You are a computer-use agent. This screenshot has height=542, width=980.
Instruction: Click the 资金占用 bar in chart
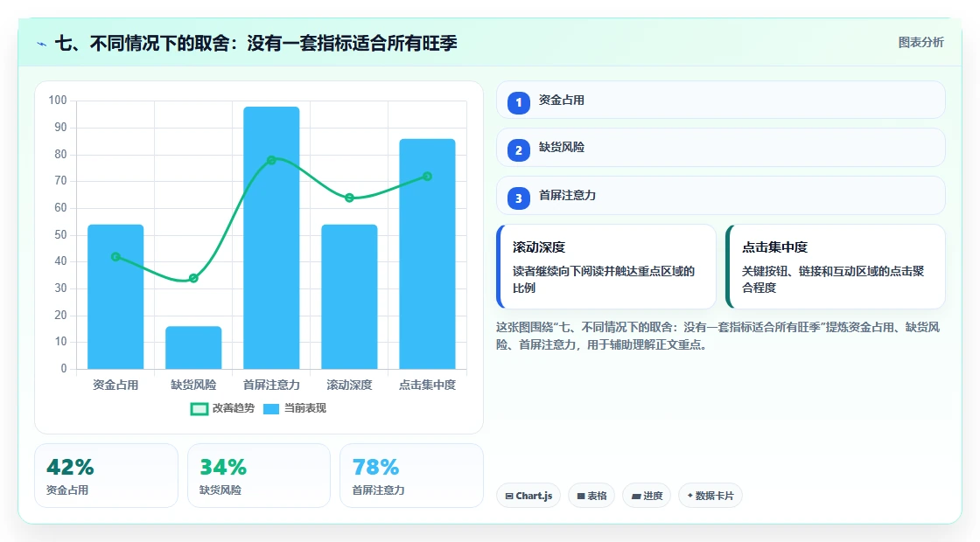115,296
